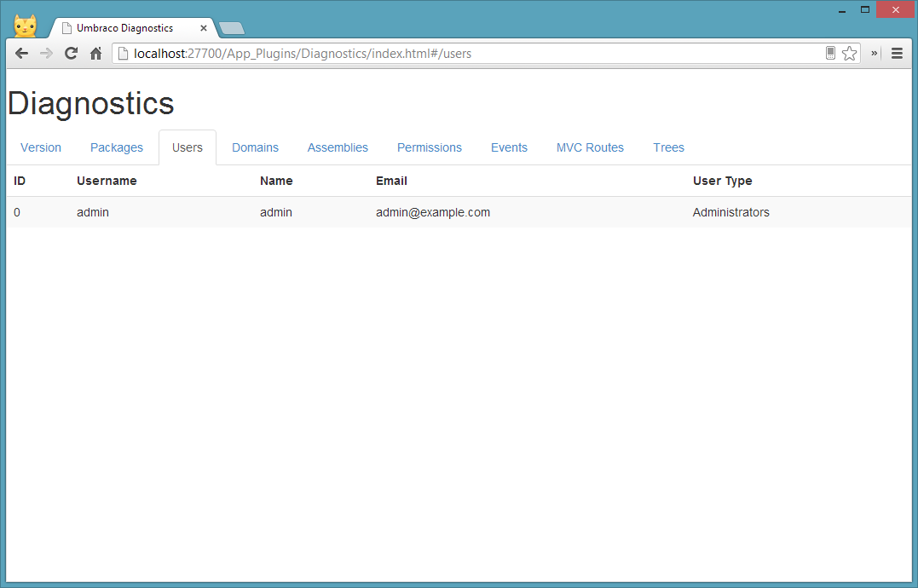Open the Trees tab

668,147
